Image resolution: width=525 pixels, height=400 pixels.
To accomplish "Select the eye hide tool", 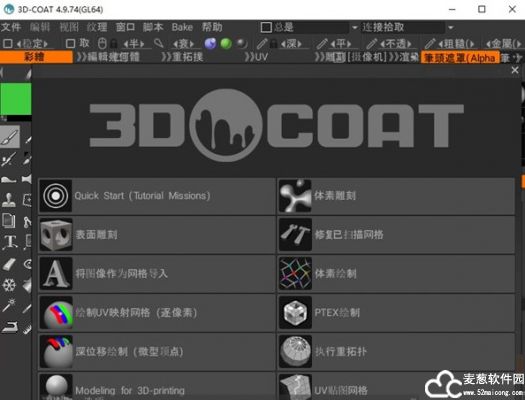I will 27,264.
